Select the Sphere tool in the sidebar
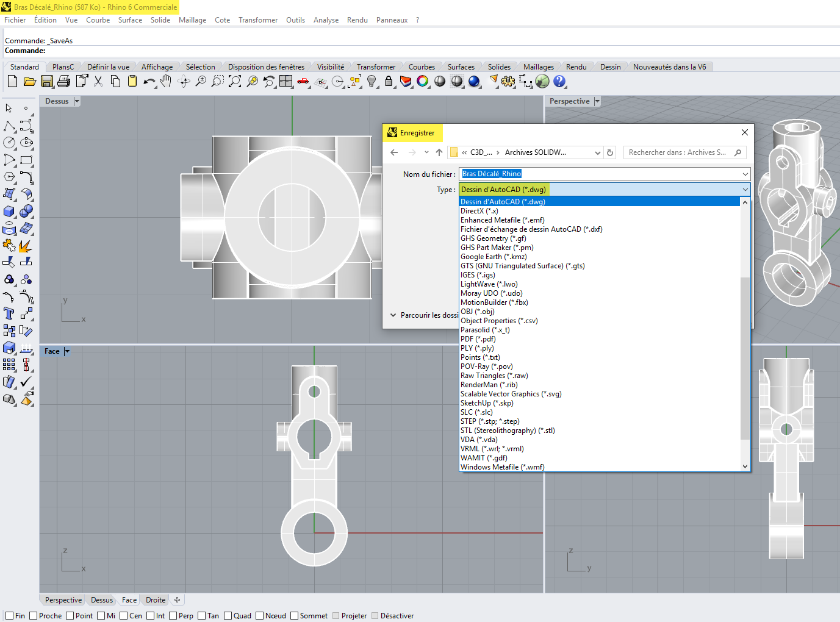Viewport: 840px width, 622px height. (26, 211)
